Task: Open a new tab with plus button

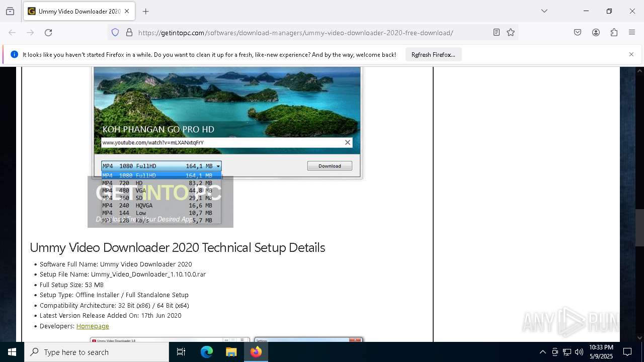Action: coord(146,11)
